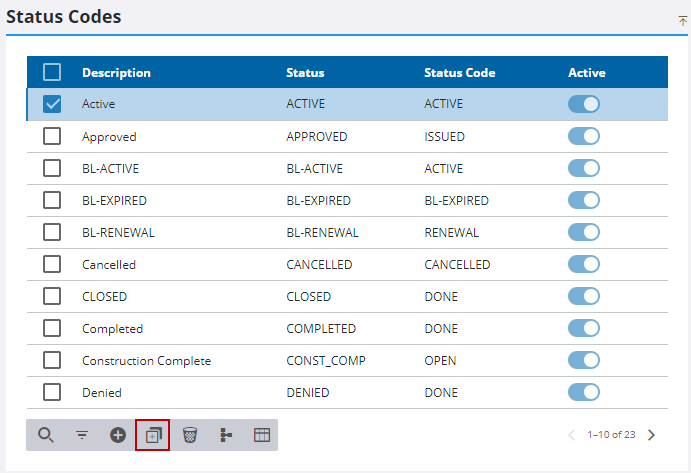
Task: Add a new status code record
Action: click(x=118, y=435)
